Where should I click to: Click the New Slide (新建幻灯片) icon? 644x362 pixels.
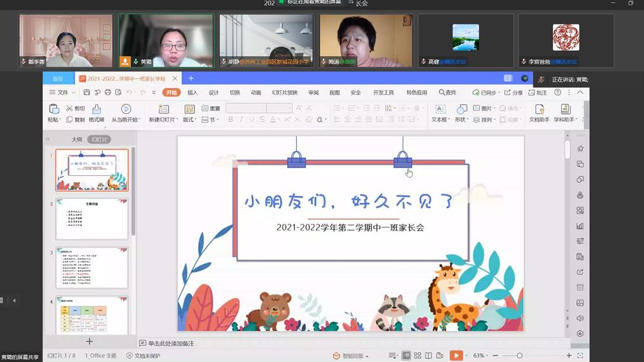click(164, 109)
